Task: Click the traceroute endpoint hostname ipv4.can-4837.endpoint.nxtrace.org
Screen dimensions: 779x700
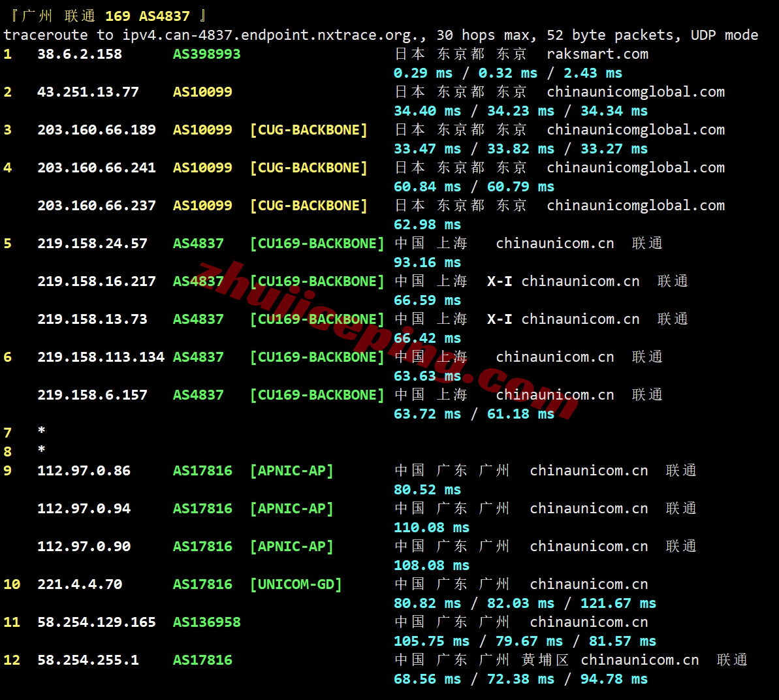Action: [274, 35]
